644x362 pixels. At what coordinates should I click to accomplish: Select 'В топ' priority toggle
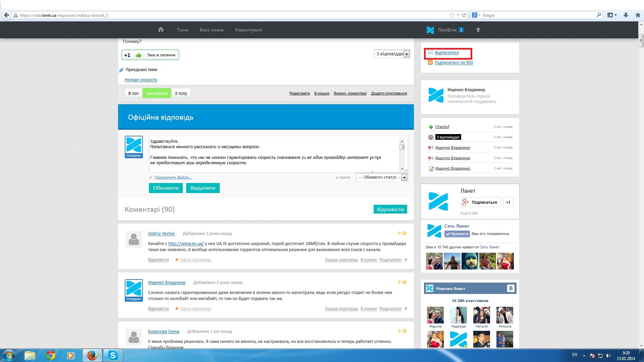(133, 94)
